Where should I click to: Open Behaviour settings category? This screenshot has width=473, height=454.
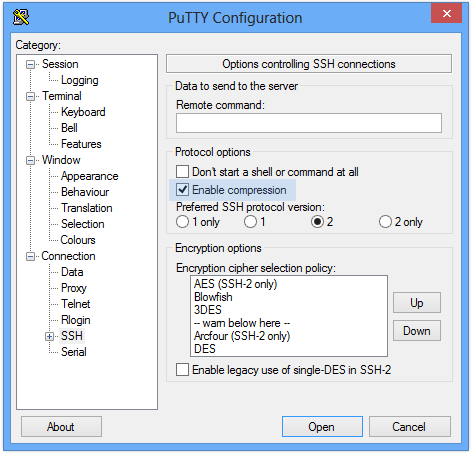pos(85,192)
